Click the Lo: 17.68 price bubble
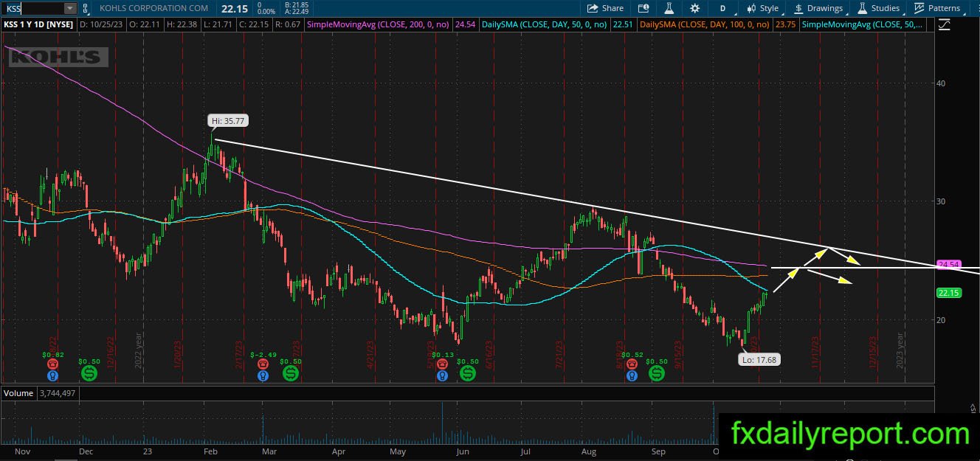 [x=758, y=360]
